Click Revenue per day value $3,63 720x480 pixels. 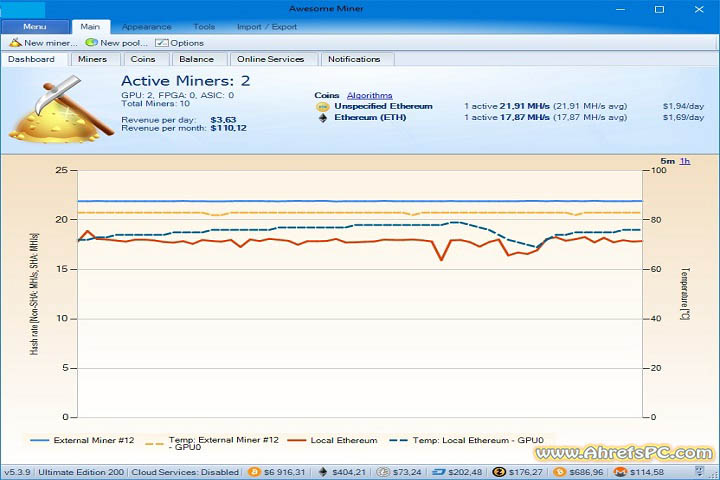pyautogui.click(x=223, y=120)
